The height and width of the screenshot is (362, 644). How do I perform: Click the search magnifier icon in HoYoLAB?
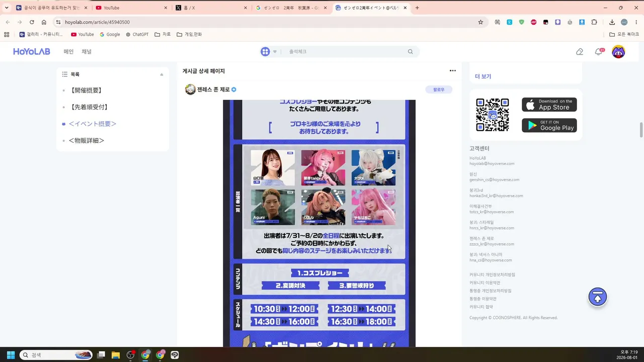pyautogui.click(x=410, y=52)
